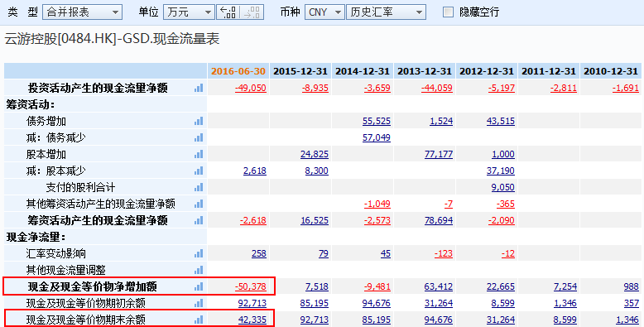The image size is (644, 327).
Task: Open the 8,300 share capital decrease value
Action: point(317,171)
